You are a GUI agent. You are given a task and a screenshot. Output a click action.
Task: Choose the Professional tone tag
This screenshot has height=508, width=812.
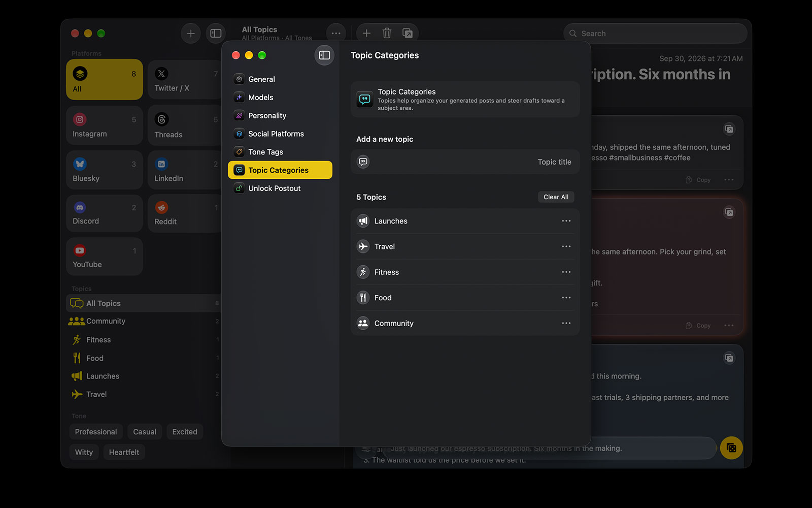tap(96, 432)
